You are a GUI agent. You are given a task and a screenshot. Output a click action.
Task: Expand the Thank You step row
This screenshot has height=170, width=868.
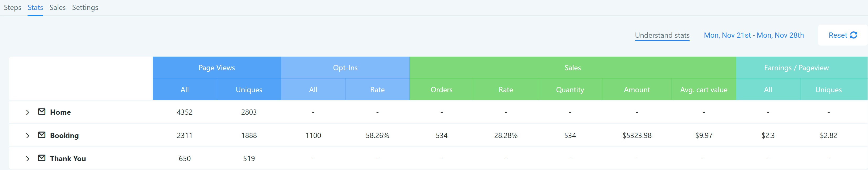pos(28,158)
